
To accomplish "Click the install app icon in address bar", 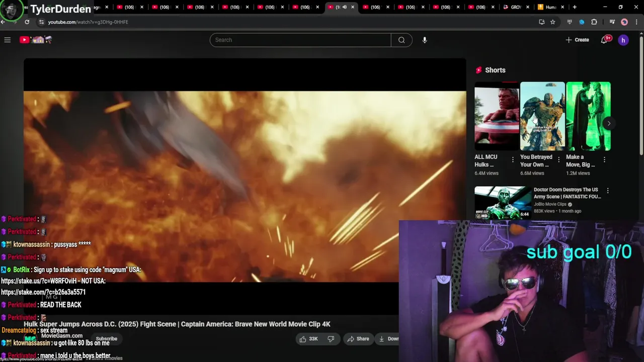I will [x=541, y=22].
